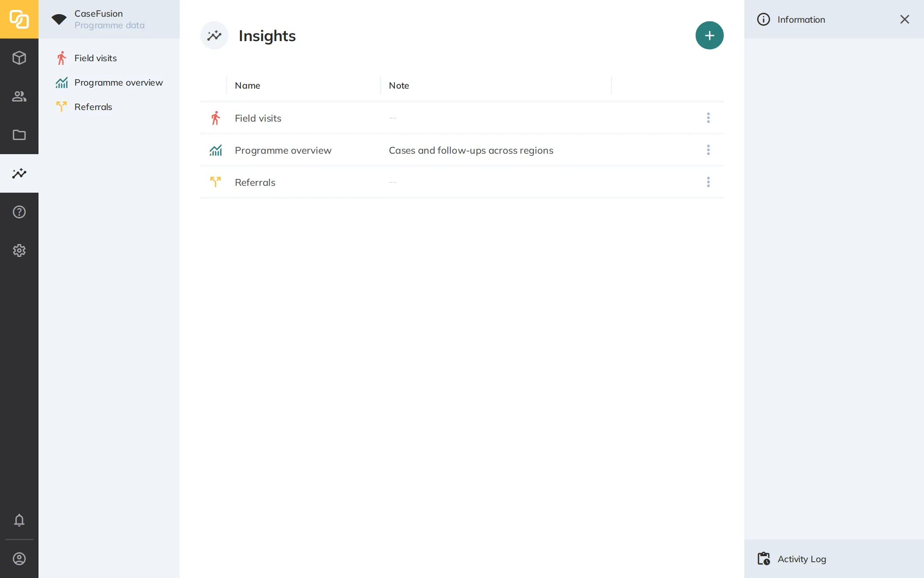The height and width of the screenshot is (578, 924).
Task: Open the Activity Log
Action: [x=834, y=559]
